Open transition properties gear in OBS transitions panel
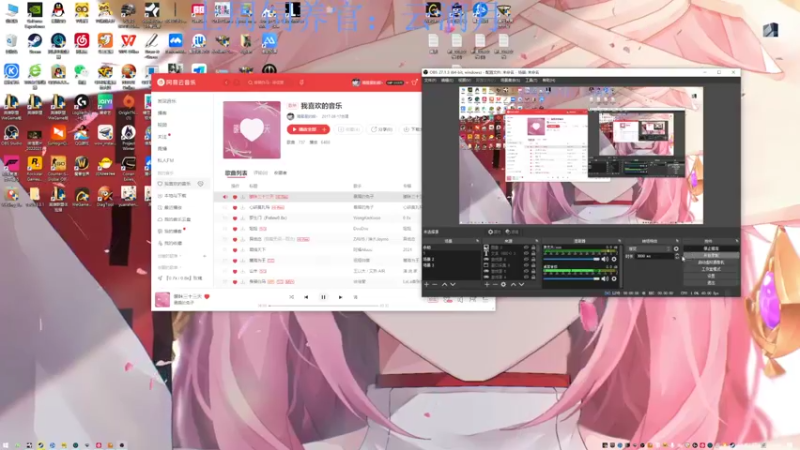Viewport: 800px width, 450px height. [676, 249]
